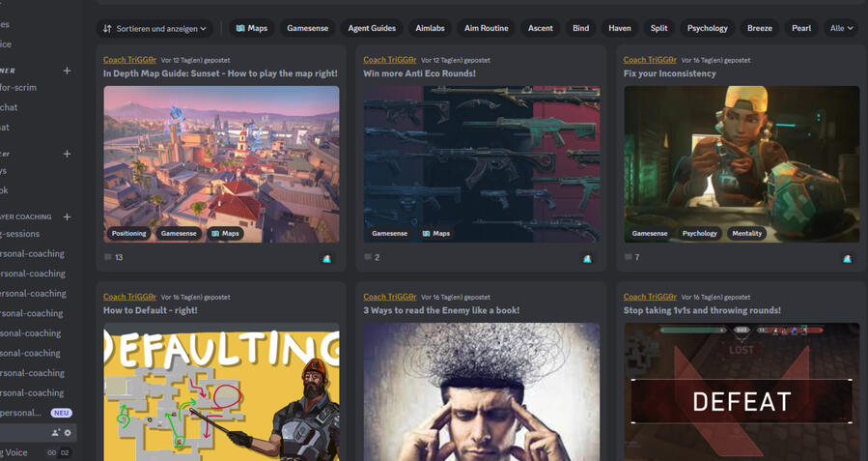
Task: Click participant avatar on Sunset map guide post
Action: coord(326,259)
